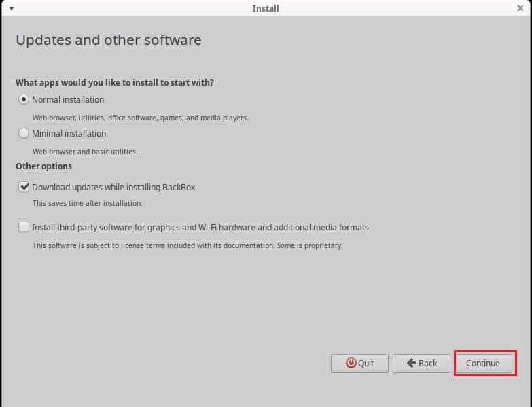Screen dimensions: 532x407
Task: Click the red power icon on Quit
Action: click(351, 363)
